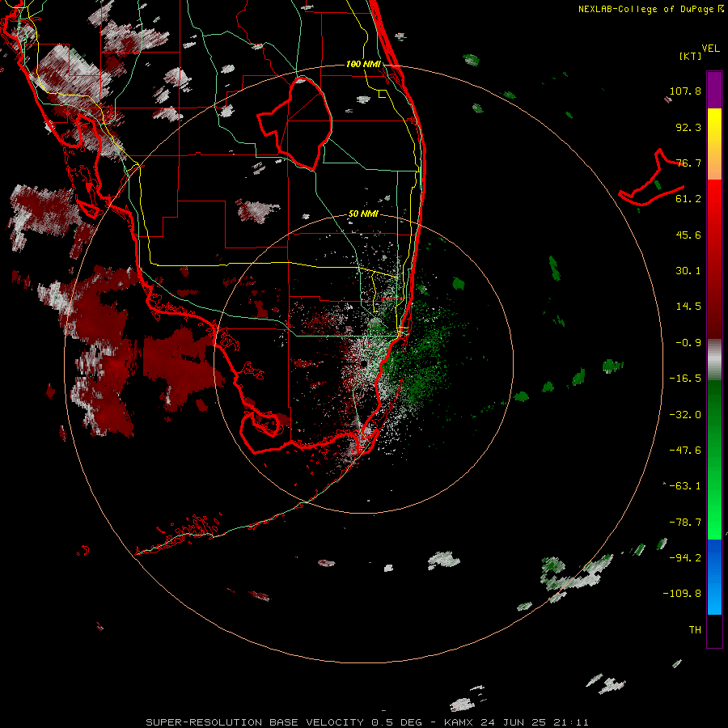Click the VEL label above the color scale
Viewport: 728px width, 728px height.
[x=710, y=49]
